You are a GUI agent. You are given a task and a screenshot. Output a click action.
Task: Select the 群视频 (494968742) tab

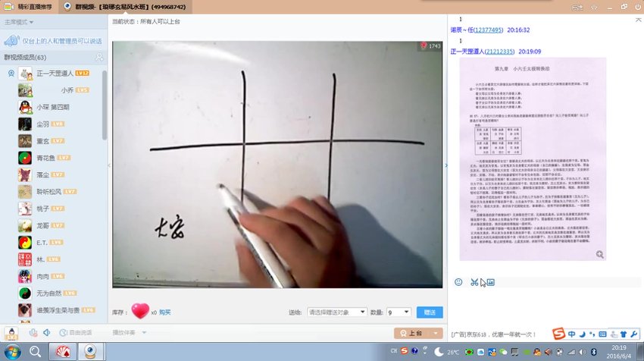[x=125, y=7]
